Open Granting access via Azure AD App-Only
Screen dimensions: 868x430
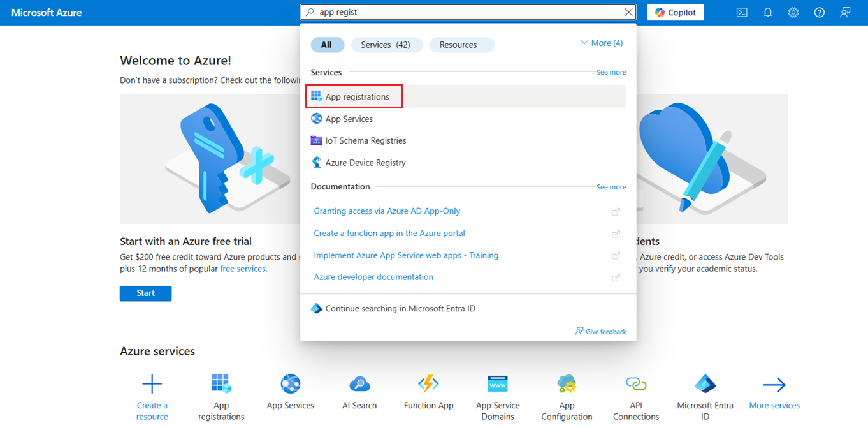tap(387, 211)
